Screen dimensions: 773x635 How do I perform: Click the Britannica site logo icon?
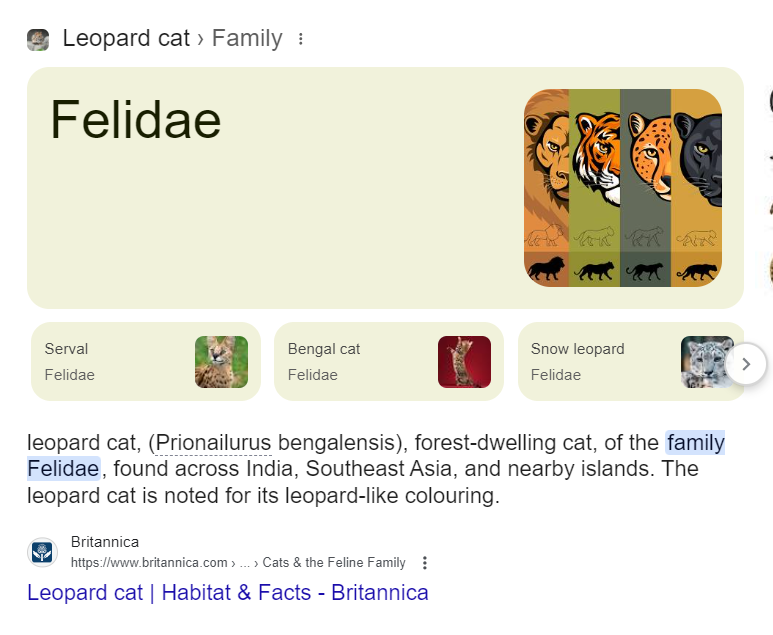point(42,552)
